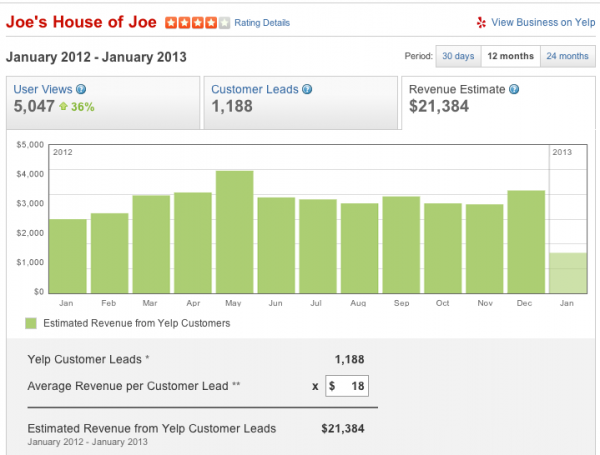Image resolution: width=600 pixels, height=455 pixels.
Task: Switch period to 24 months
Action: pyautogui.click(x=567, y=56)
